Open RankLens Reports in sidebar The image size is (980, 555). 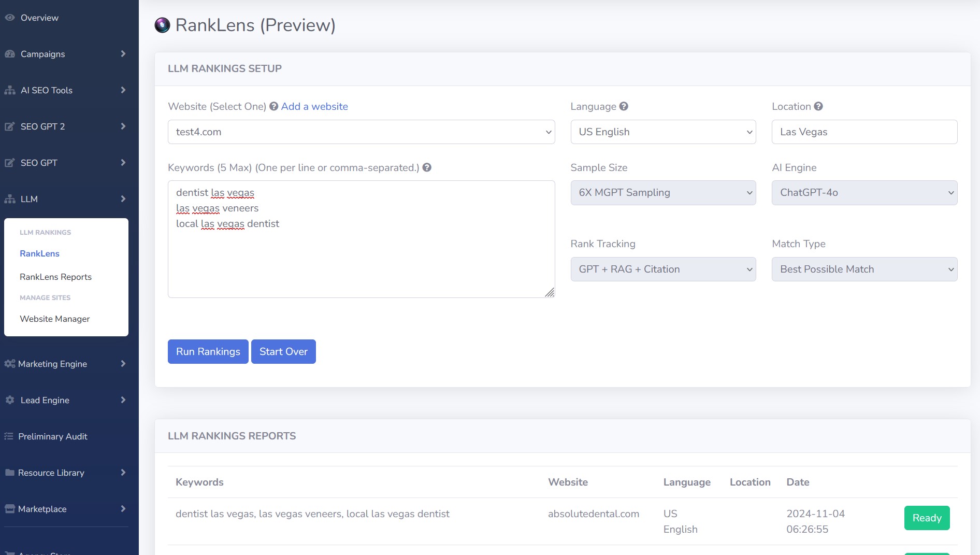pyautogui.click(x=55, y=277)
